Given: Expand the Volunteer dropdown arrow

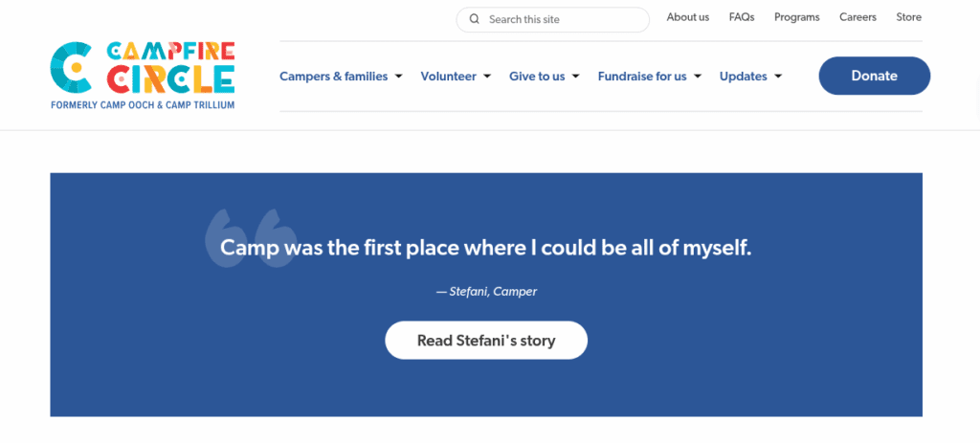Looking at the screenshot, I should pyautogui.click(x=487, y=77).
